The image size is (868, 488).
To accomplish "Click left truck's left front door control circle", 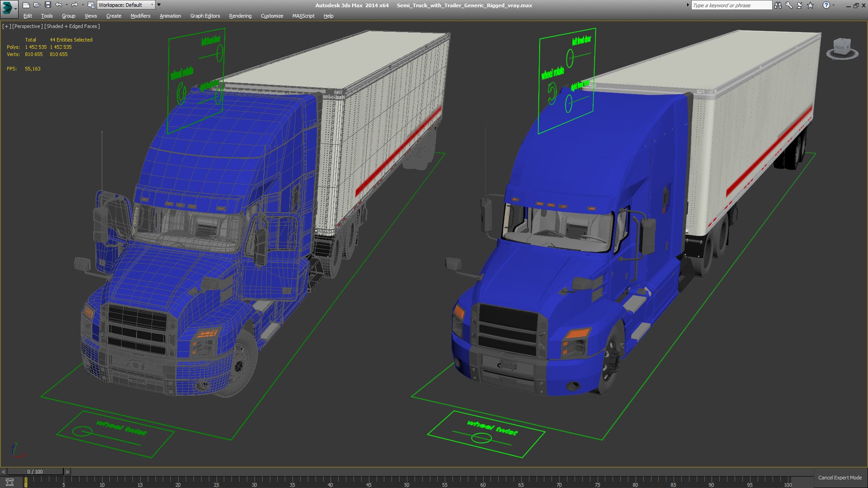I will click(220, 53).
